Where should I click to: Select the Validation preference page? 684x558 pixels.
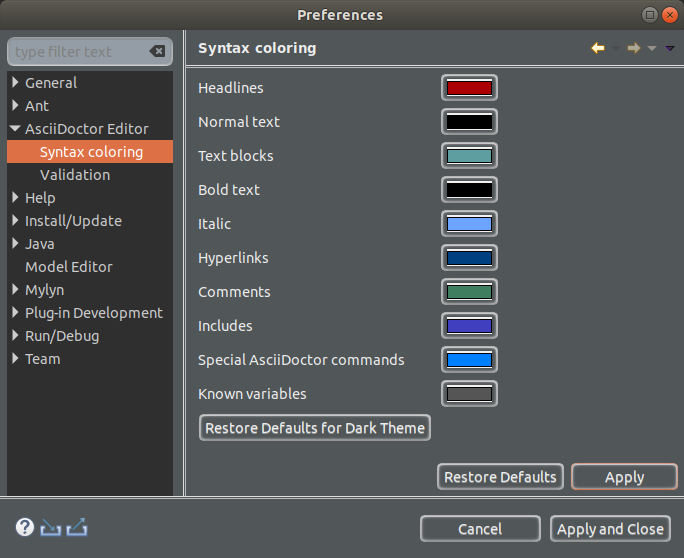click(75, 175)
